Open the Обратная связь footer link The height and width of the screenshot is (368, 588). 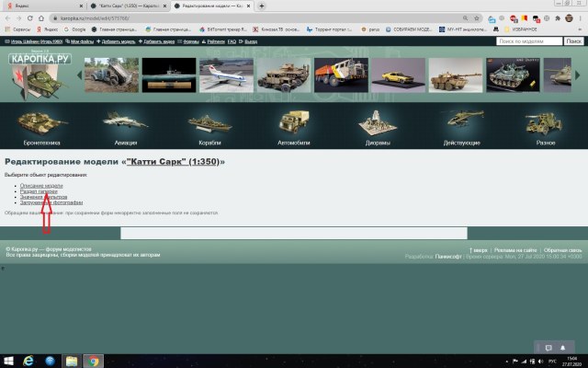562,250
